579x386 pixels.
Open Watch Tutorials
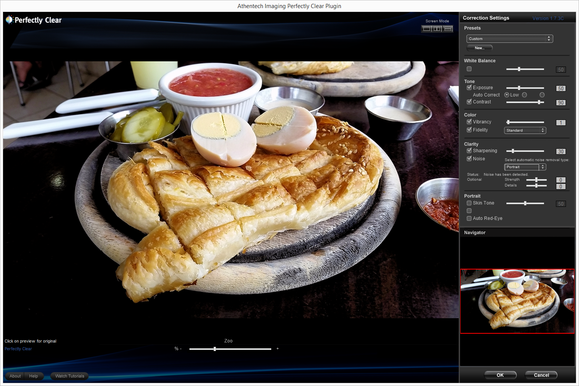point(69,376)
